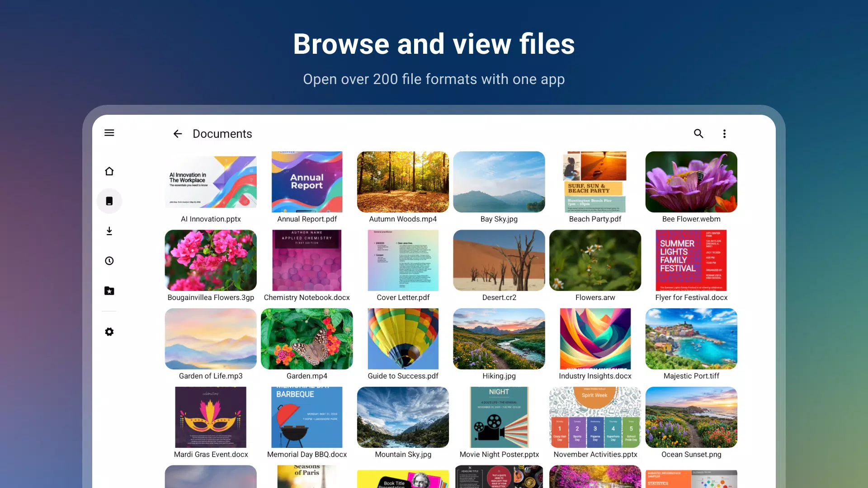Open Cover Letter.pdf thumbnail

(403, 260)
